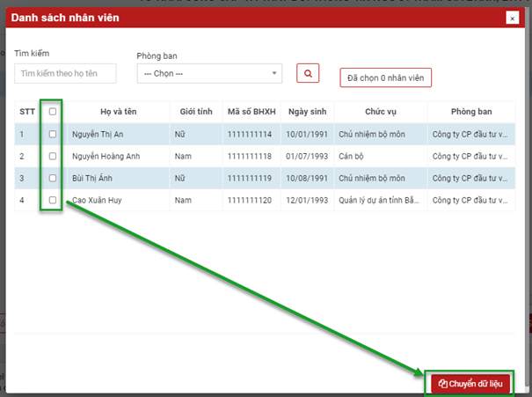Close the Danh sách nhân viên dialog

pyautogui.click(x=512, y=18)
